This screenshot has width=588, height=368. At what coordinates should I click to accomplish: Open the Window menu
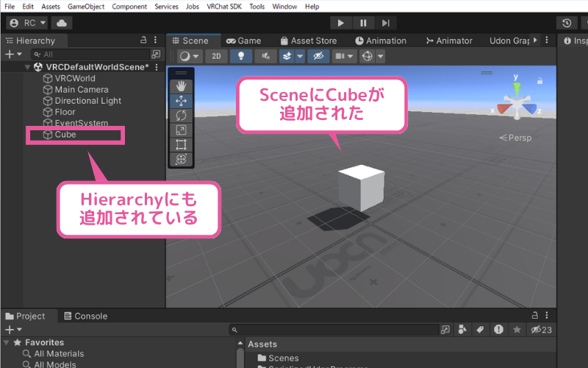284,7
